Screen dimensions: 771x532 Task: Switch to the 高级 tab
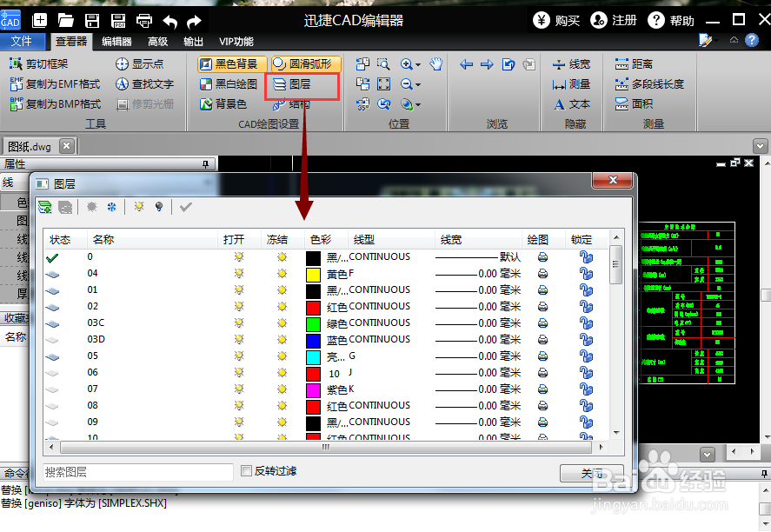[x=158, y=42]
